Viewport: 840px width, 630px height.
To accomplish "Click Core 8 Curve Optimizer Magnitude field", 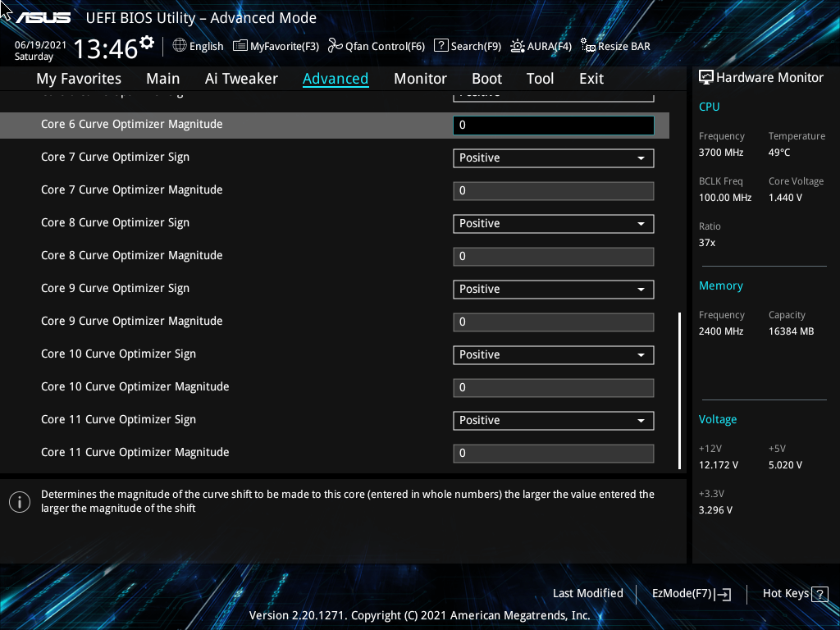I will click(554, 257).
